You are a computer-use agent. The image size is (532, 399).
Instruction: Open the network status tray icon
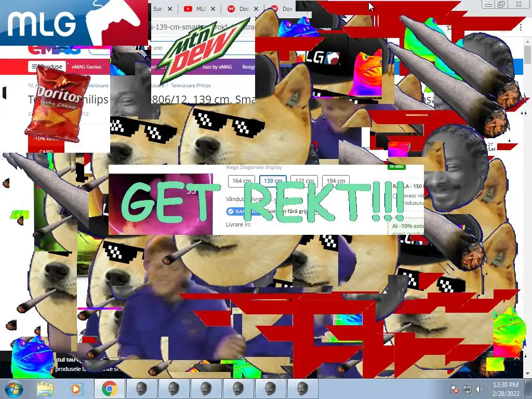pyautogui.click(x=467, y=389)
